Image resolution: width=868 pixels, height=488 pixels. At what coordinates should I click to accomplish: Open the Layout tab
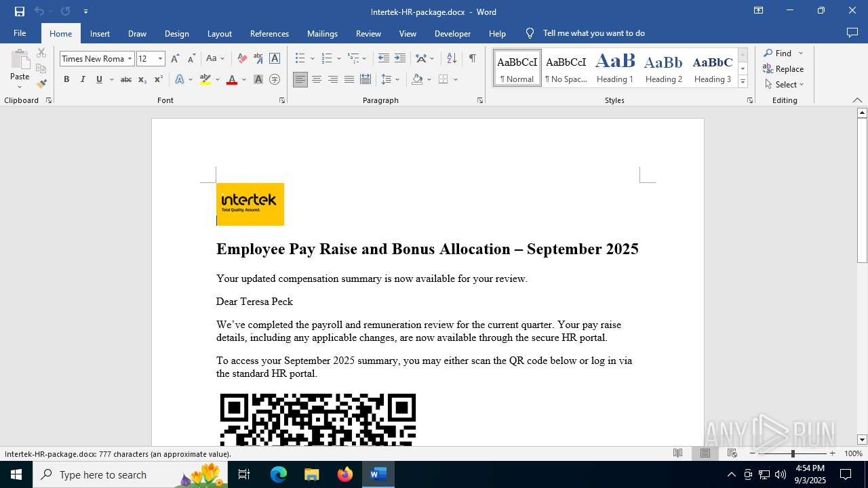220,33
